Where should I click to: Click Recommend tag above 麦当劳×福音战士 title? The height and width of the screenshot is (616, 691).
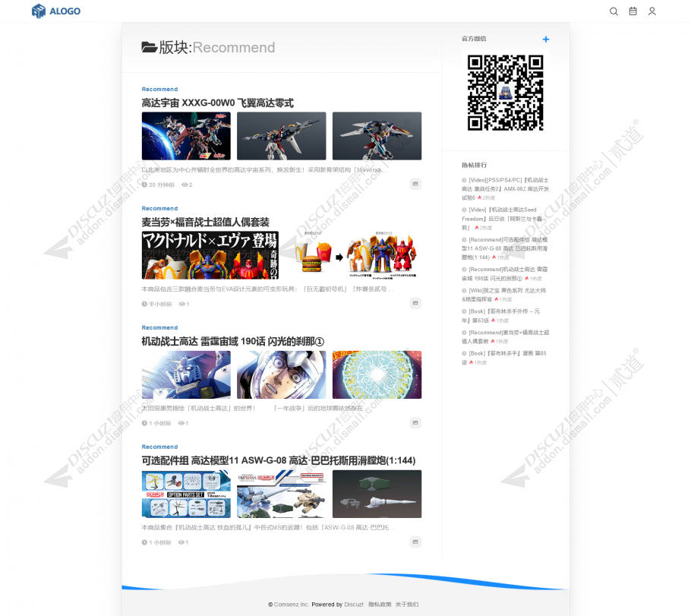point(159,208)
